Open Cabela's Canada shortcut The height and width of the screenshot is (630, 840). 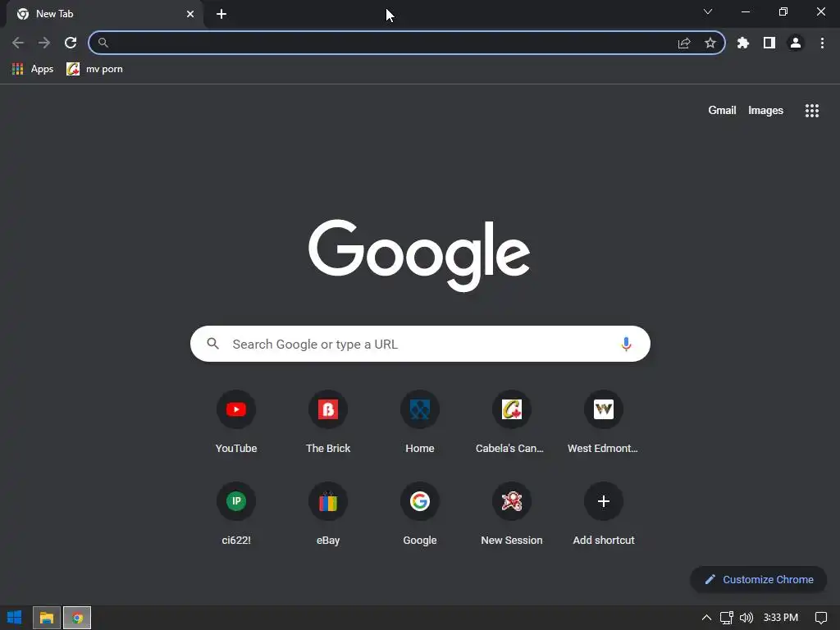tap(512, 423)
